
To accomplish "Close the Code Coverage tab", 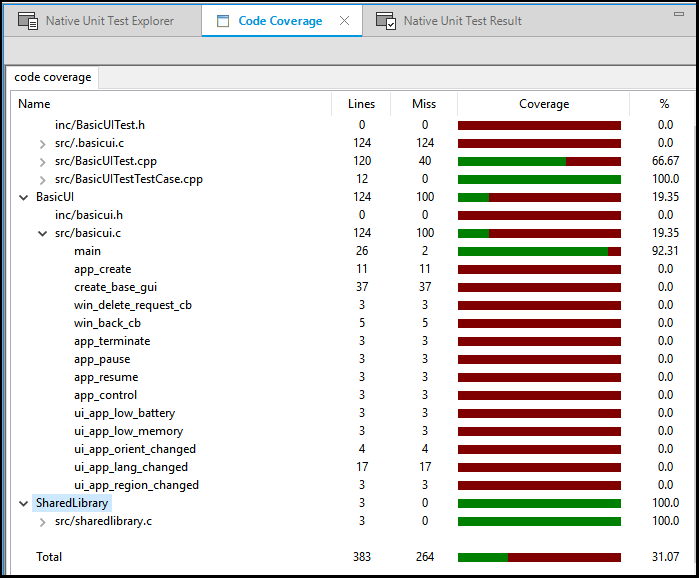I will click(x=345, y=21).
